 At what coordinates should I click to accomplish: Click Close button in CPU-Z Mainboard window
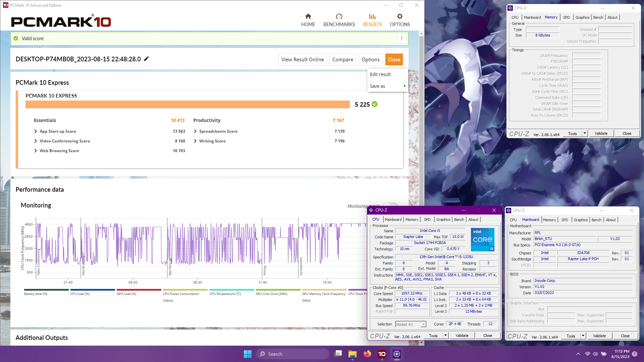(x=625, y=336)
